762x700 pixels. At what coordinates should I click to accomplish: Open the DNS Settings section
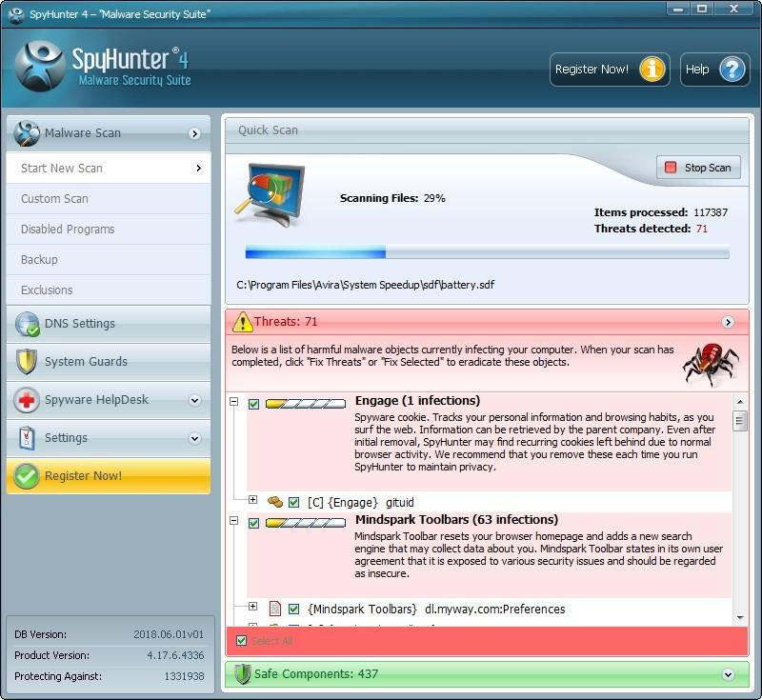point(109,324)
